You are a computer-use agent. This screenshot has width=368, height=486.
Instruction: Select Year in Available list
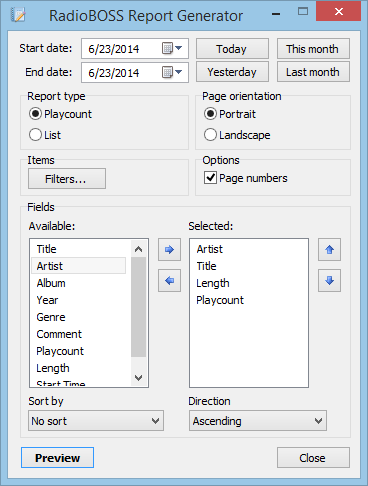pyautogui.click(x=78, y=300)
